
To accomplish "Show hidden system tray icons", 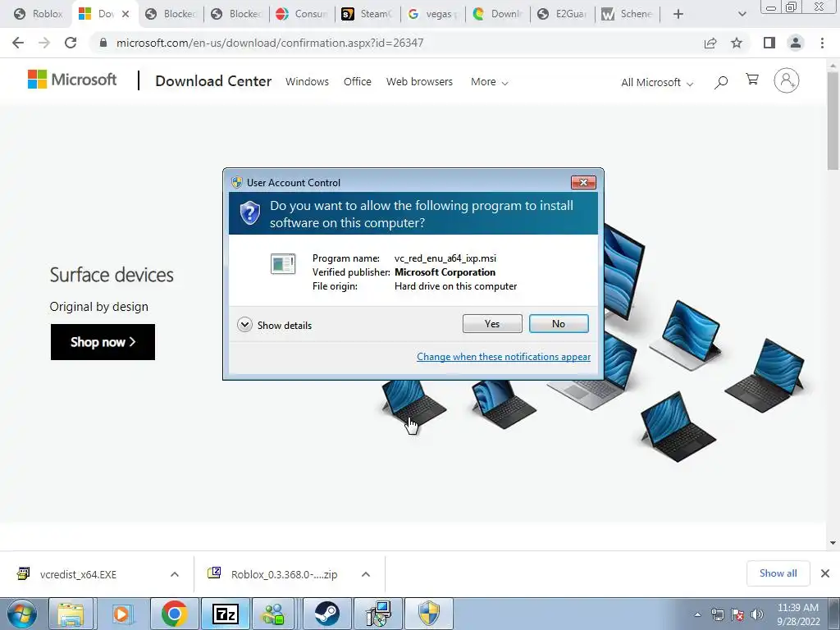I will (697, 614).
